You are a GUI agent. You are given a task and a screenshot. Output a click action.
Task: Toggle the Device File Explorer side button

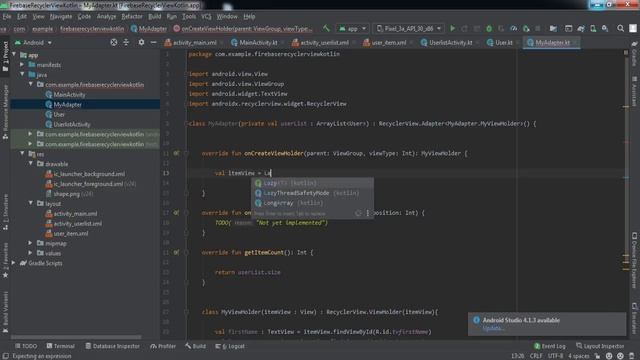click(634, 260)
